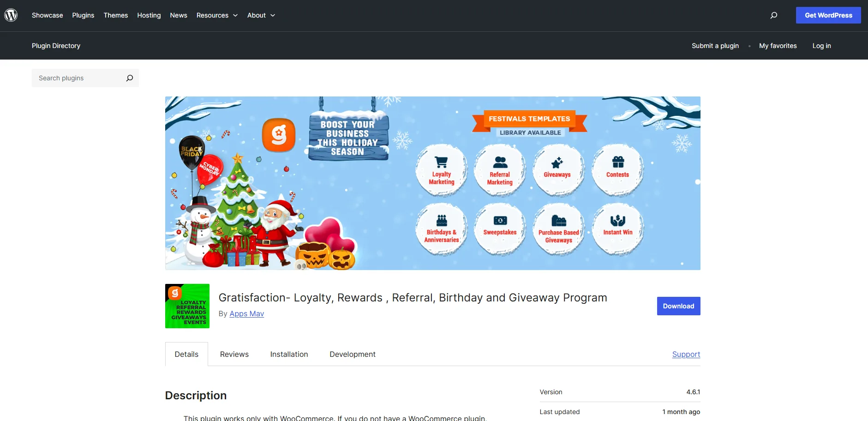Screen dimensions: 868x421
Task: Go to Plugin Directory home link
Action: pyautogui.click(x=56, y=46)
